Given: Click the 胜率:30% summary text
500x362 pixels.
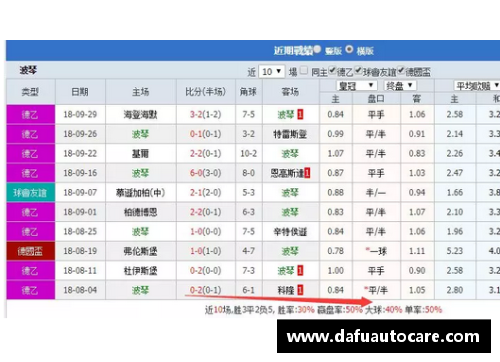Looking at the screenshot, I should coord(296,310).
